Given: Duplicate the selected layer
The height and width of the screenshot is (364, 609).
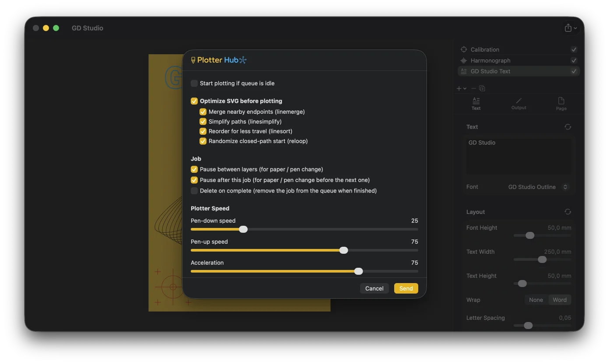Looking at the screenshot, I should [482, 88].
